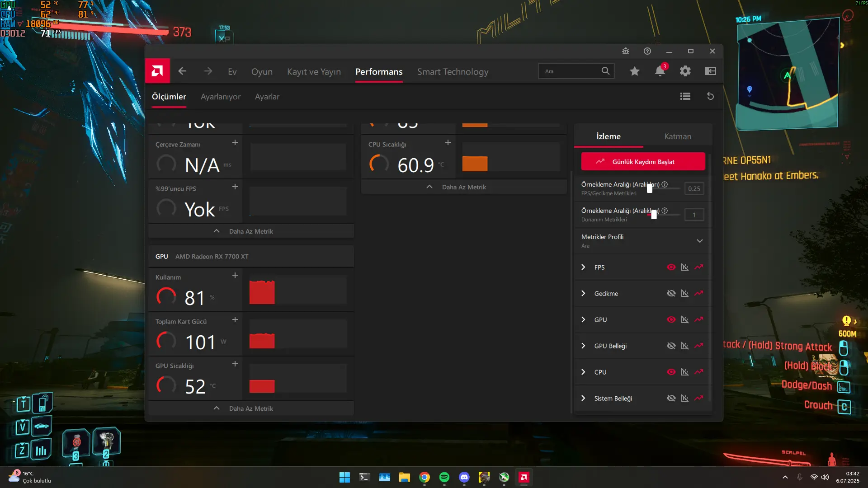Toggle the GPU row graph icon
This screenshot has width=868, height=488.
tap(685, 320)
